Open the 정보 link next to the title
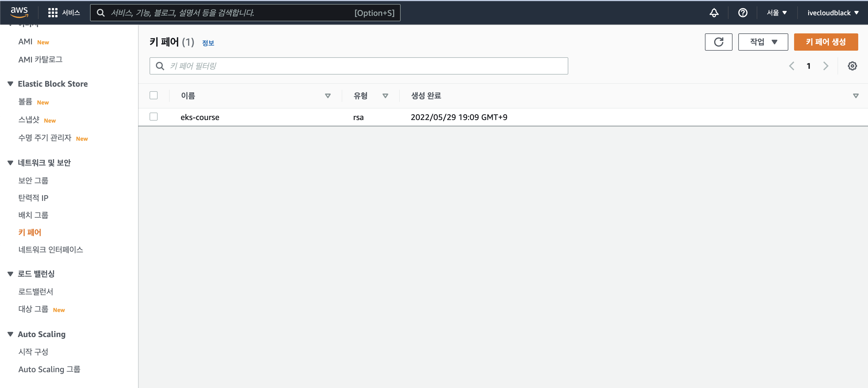This screenshot has height=388, width=868. coord(208,43)
